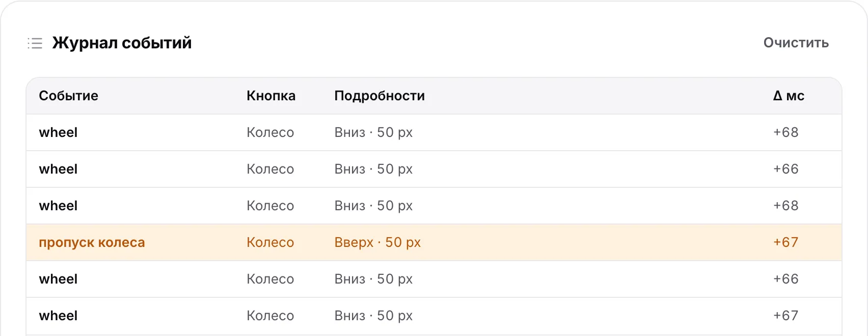This screenshot has height=336, width=868.
Task: Select the first wheel row in the table
Action: click(x=434, y=132)
